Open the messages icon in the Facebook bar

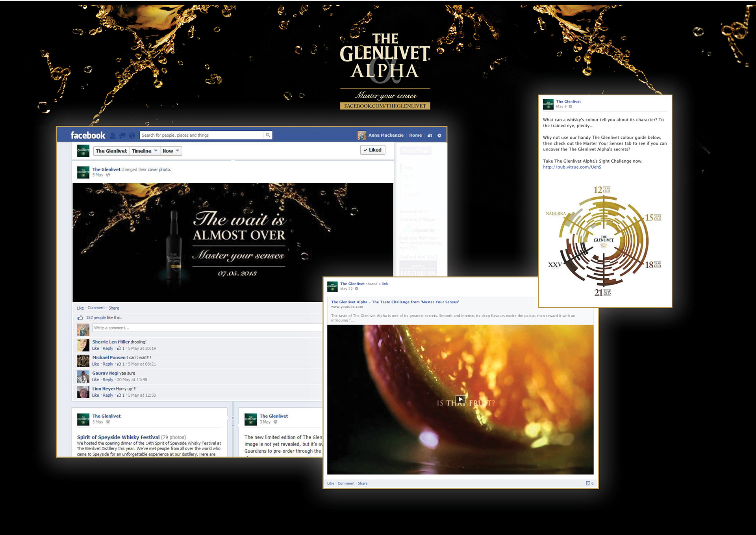[x=122, y=136]
